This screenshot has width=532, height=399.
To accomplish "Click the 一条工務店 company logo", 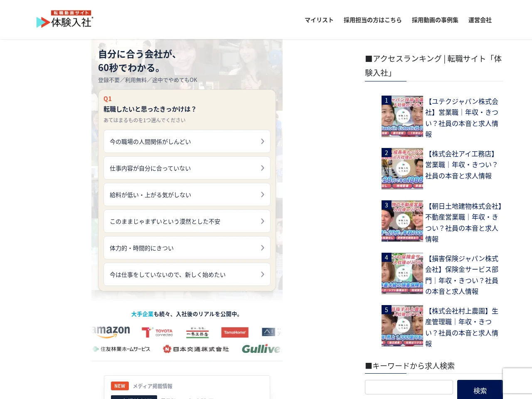I will (197, 332).
